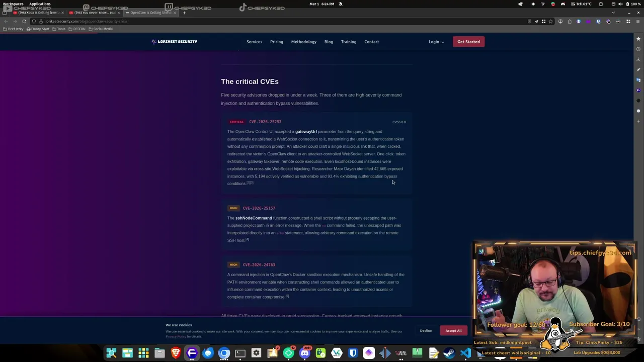Expand the Login dropdown

point(436,42)
